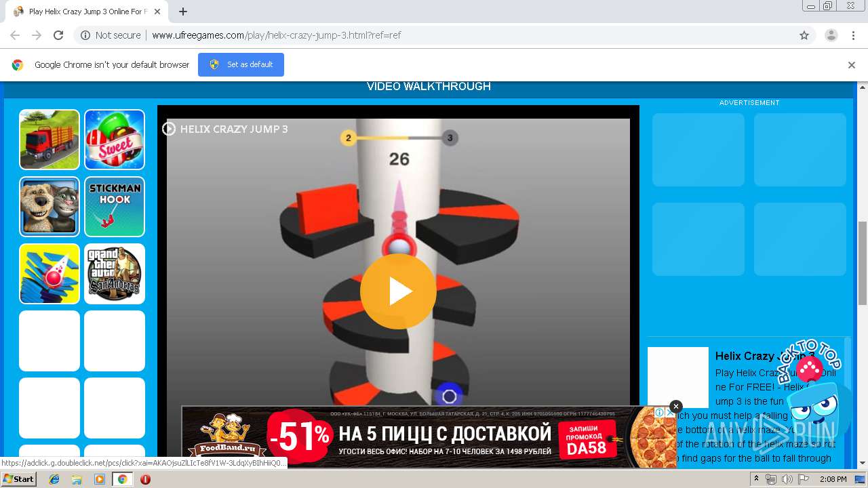The height and width of the screenshot is (488, 868).
Task: Open a new browser tab
Action: [183, 12]
